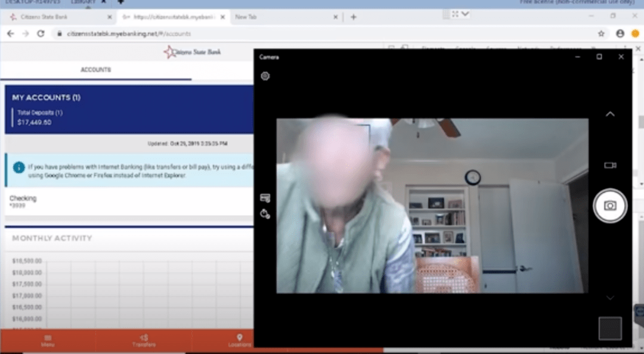
Task: Bookmark this page with the star icon
Action: click(601, 34)
